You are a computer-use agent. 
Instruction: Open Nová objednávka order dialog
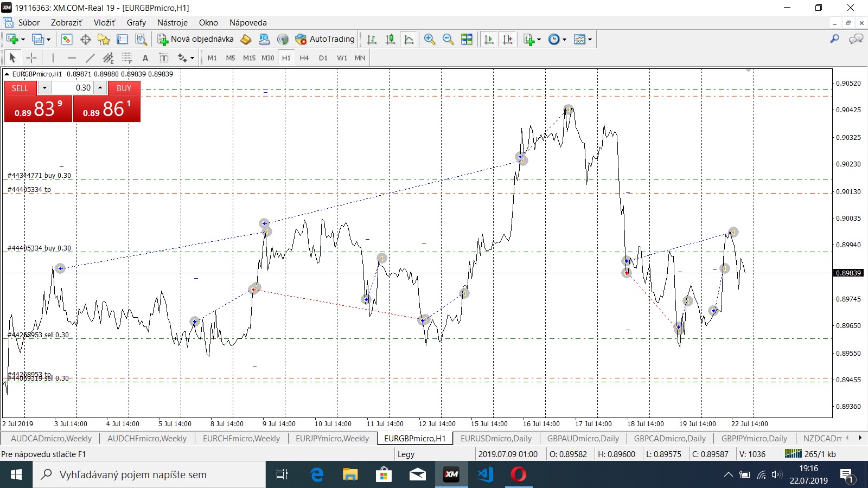pyautogui.click(x=196, y=39)
